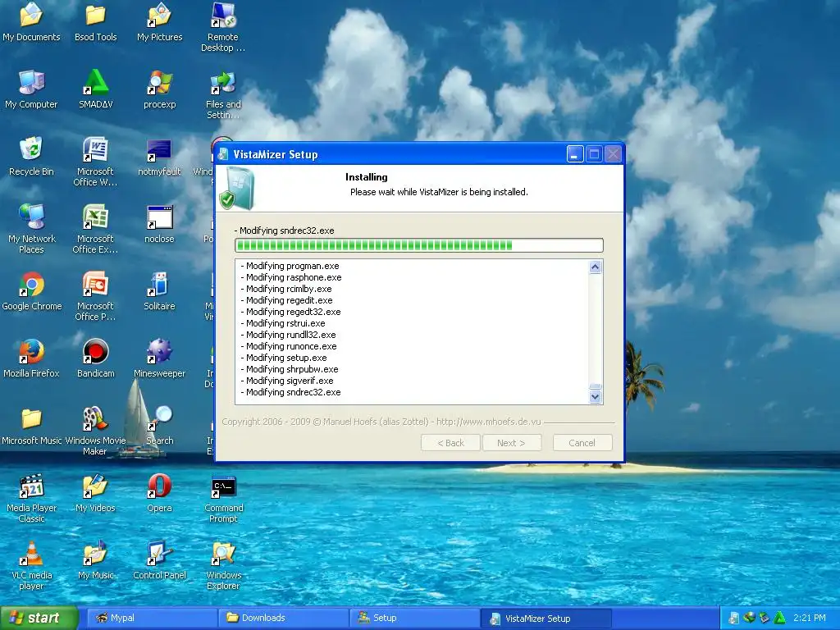Open My Computer desktop icon
Viewport: 840px width, 630px height.
click(31, 90)
